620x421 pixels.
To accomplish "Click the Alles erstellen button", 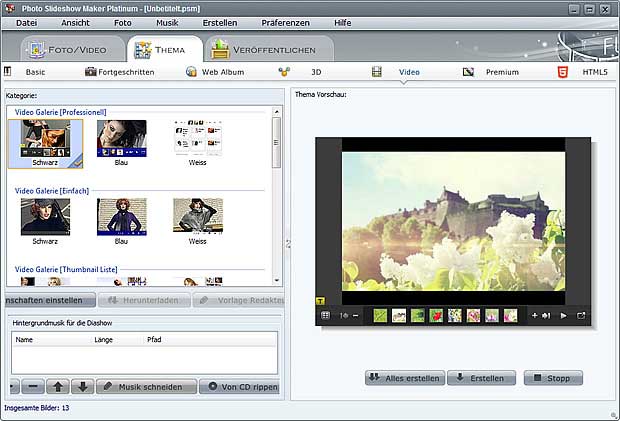I will tap(405, 378).
